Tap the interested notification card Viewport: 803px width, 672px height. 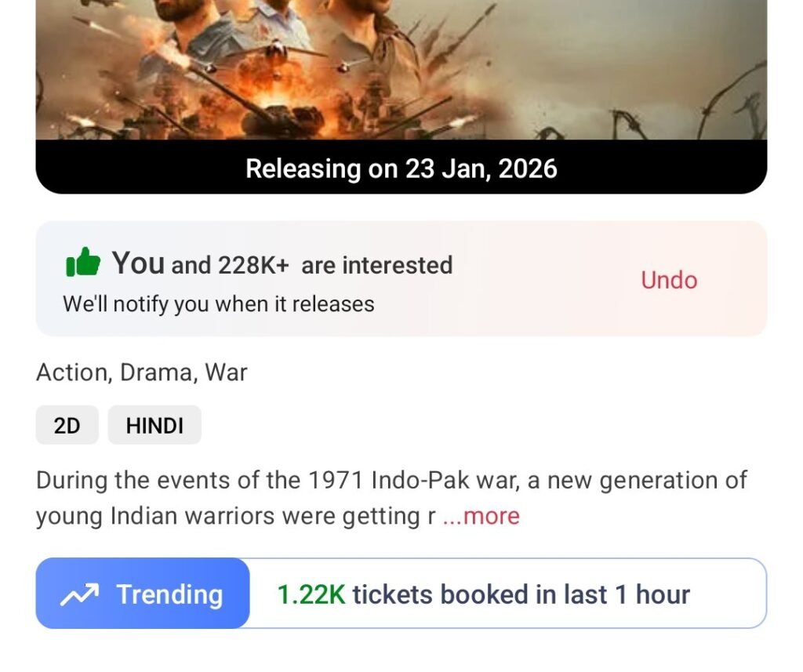tap(401, 278)
